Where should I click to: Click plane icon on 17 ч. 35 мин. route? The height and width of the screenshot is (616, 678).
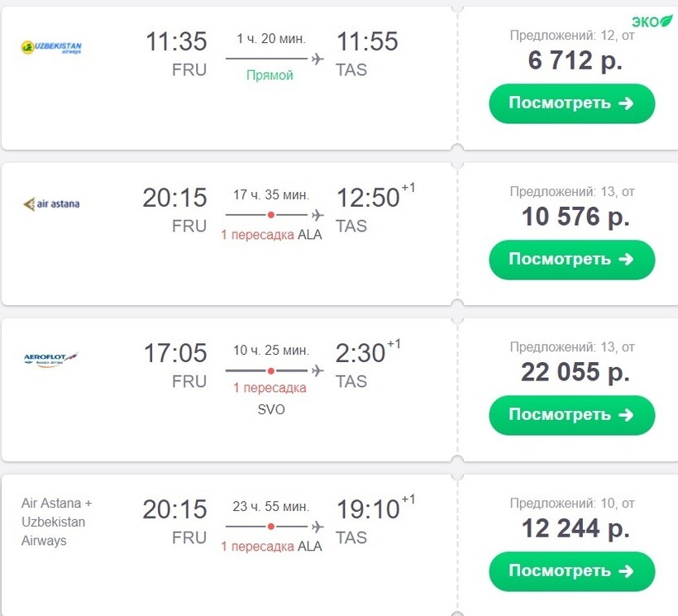(x=317, y=214)
